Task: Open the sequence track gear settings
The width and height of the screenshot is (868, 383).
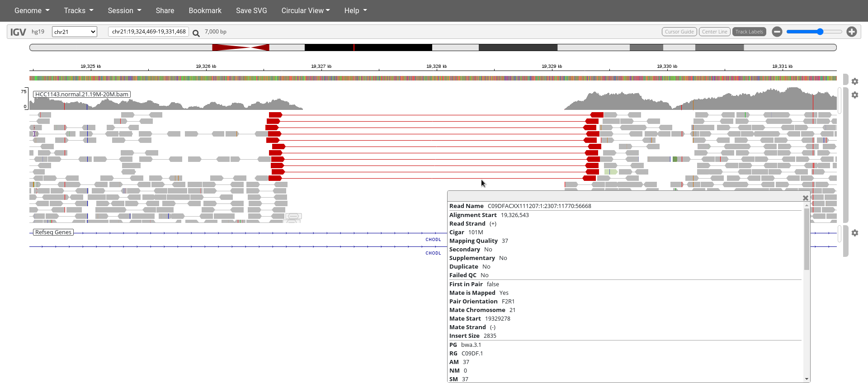Action: pyautogui.click(x=855, y=81)
